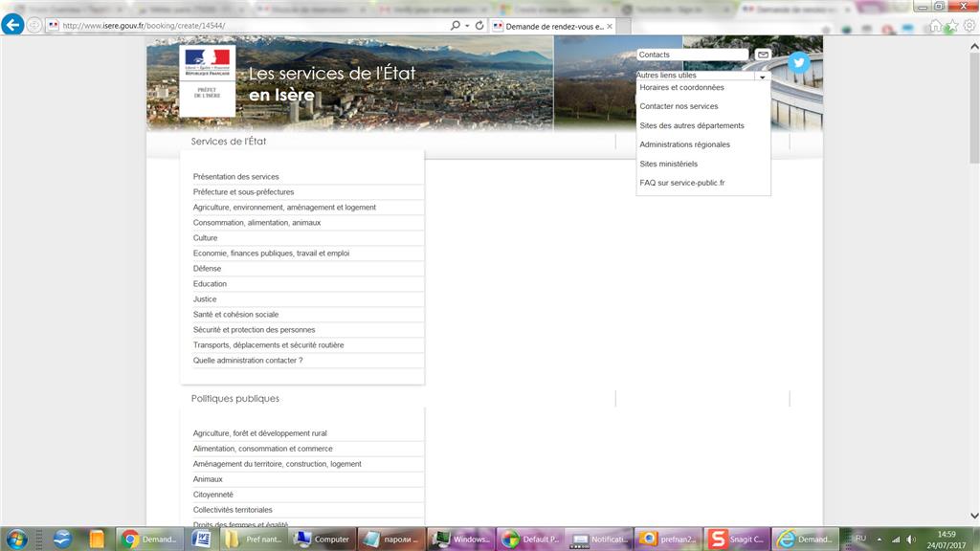Open the пароли taskbar item

pyautogui.click(x=390, y=540)
